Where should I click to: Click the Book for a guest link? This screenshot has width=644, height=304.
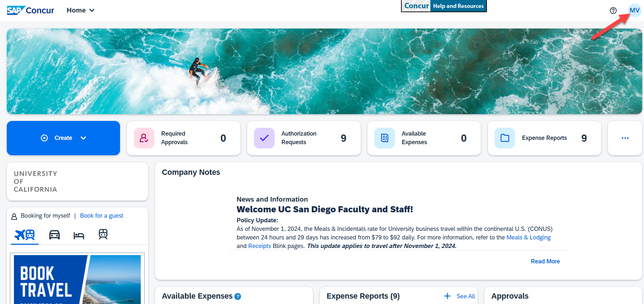(101, 216)
